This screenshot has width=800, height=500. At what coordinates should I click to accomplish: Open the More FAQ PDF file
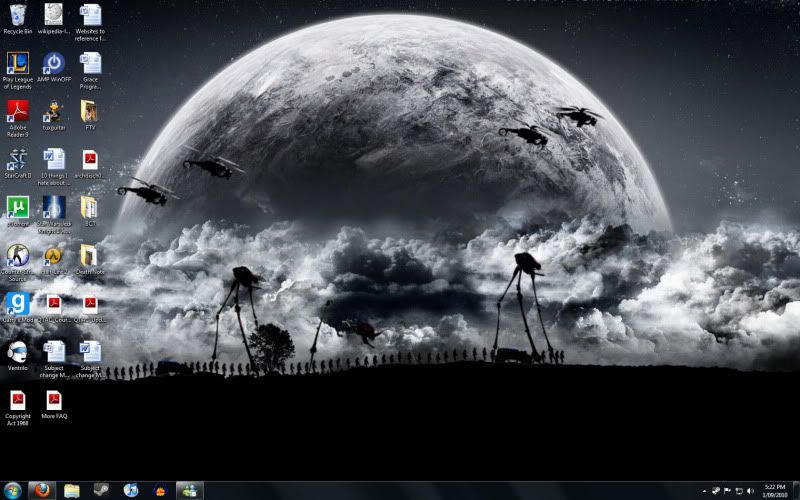54,405
